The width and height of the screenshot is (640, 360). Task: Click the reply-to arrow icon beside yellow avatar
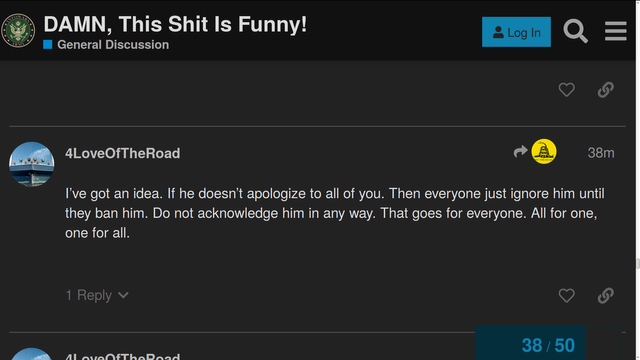(520, 151)
